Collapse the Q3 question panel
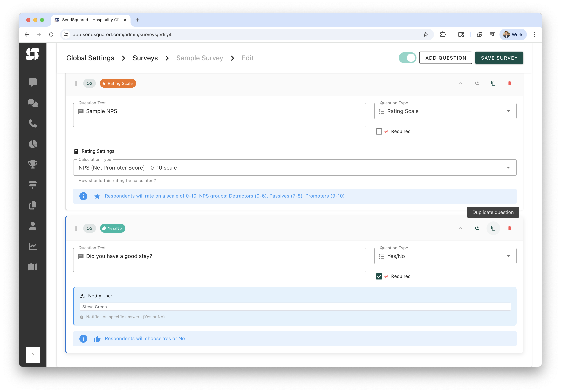This screenshot has height=392, width=561. (460, 228)
